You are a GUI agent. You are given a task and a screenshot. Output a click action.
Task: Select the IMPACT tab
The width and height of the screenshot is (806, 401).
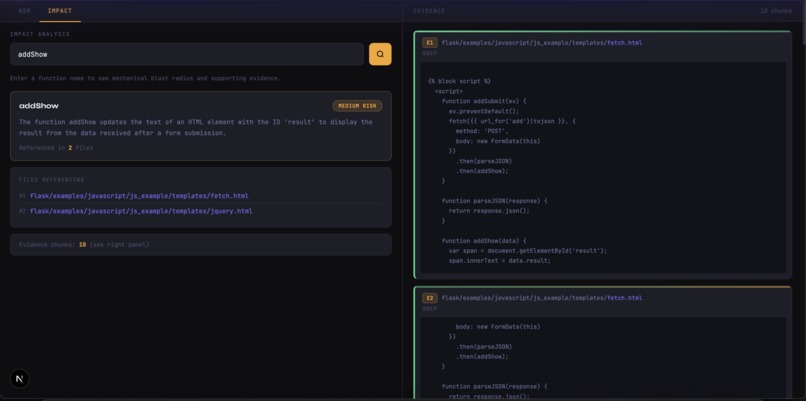(60, 11)
